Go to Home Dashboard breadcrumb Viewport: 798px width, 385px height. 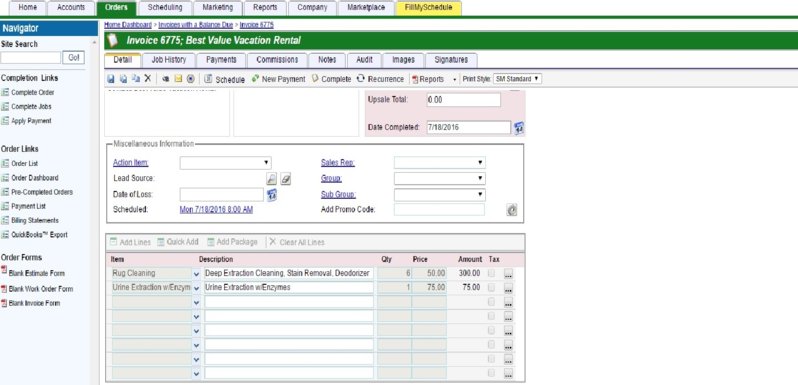(128, 24)
